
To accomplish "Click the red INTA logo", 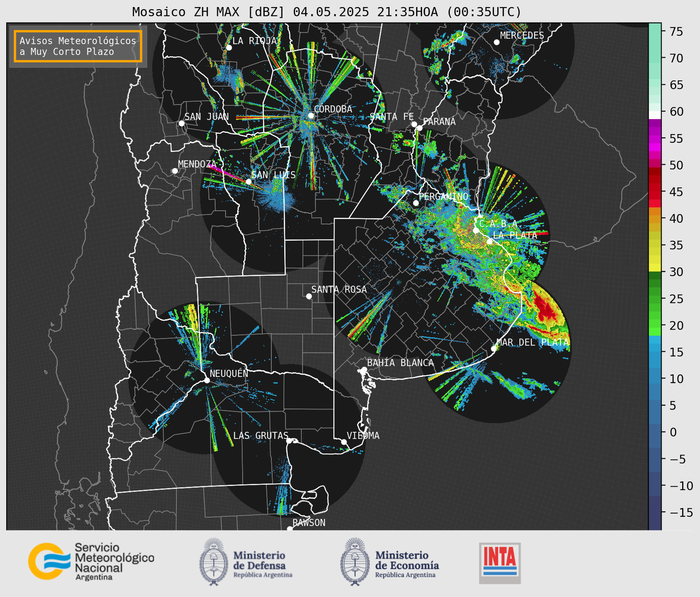I will 500,563.
